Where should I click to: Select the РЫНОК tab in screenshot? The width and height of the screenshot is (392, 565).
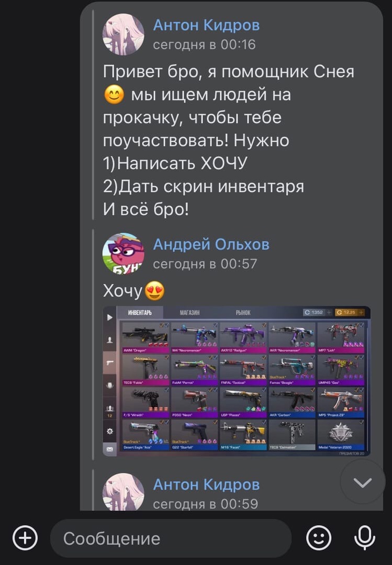243,312
